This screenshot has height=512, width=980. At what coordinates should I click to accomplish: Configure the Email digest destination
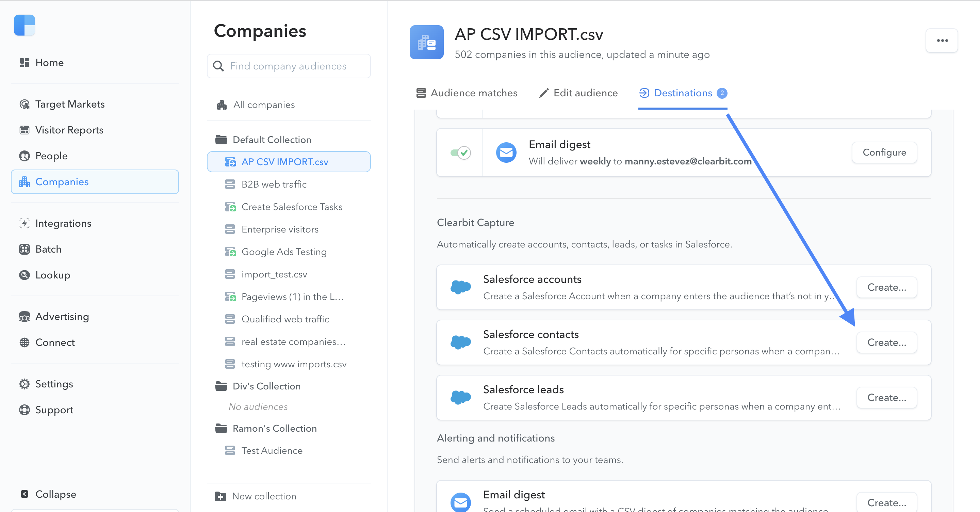click(x=884, y=152)
